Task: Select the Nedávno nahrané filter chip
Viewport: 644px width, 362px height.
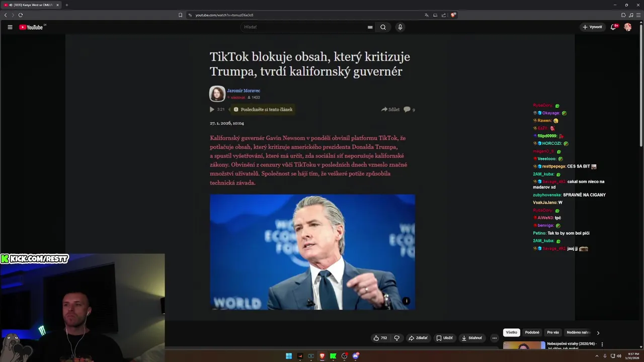Action: click(578, 332)
